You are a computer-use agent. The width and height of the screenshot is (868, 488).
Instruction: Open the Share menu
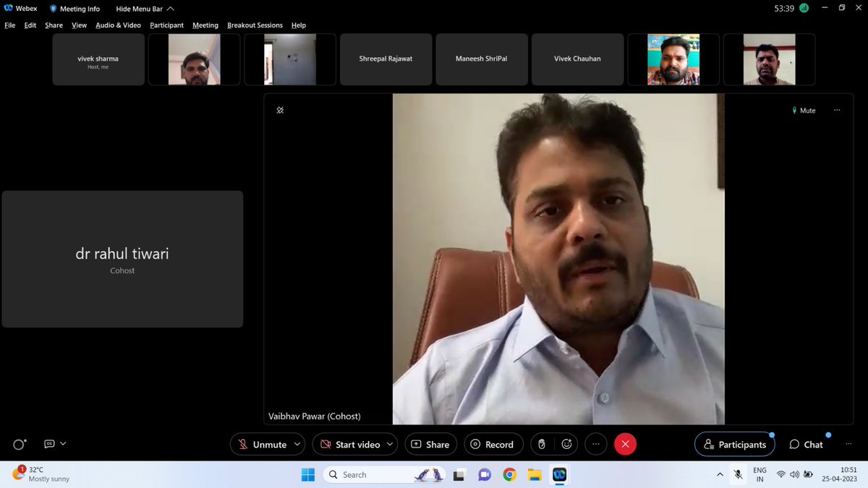tap(54, 25)
